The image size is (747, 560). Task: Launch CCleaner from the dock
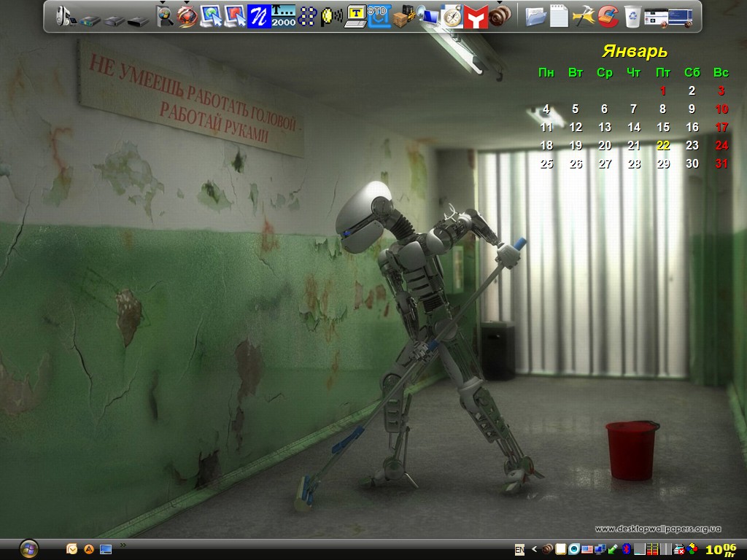pyautogui.click(x=608, y=16)
